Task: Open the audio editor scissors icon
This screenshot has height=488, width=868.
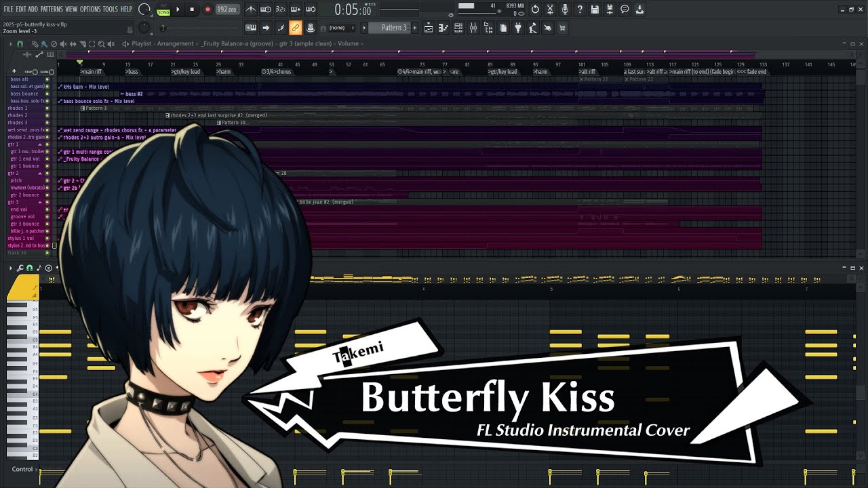Action: pyautogui.click(x=550, y=9)
